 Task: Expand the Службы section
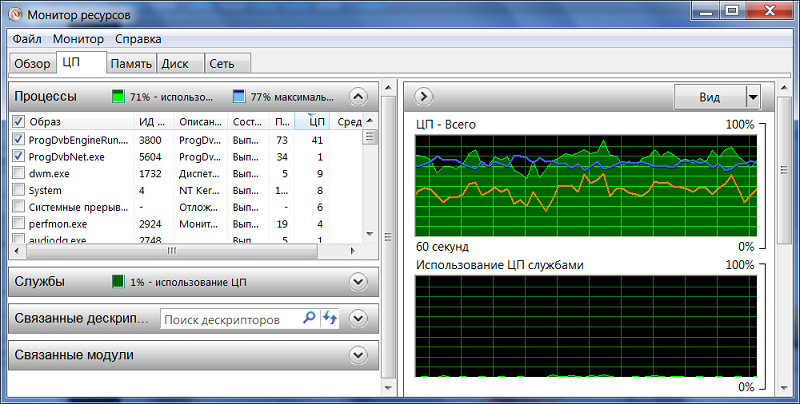[358, 282]
